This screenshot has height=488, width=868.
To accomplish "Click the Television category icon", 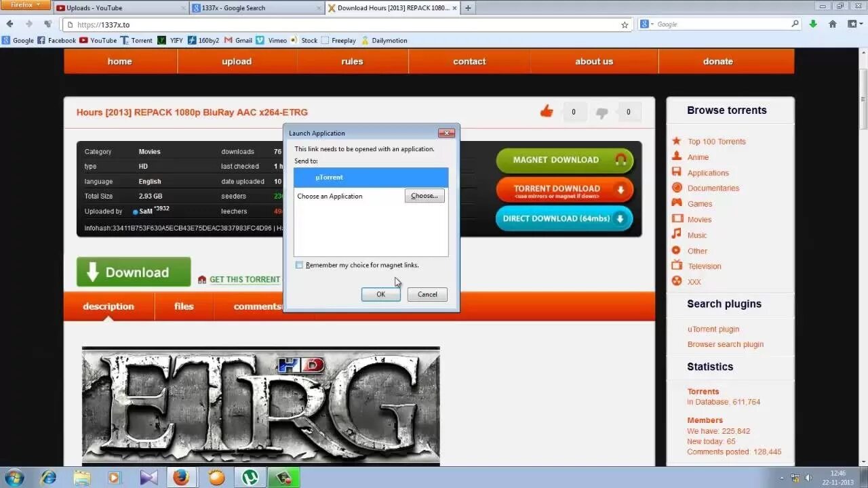I will [676, 266].
